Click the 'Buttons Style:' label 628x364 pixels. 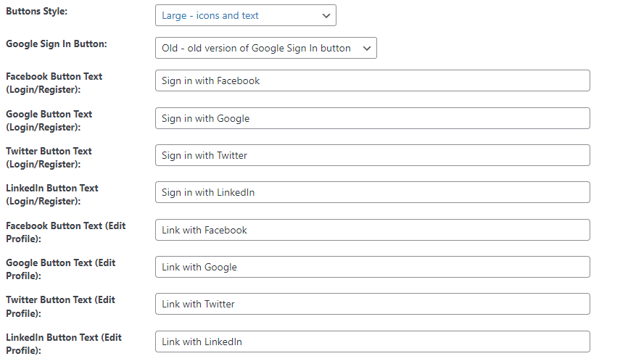pyautogui.click(x=36, y=11)
